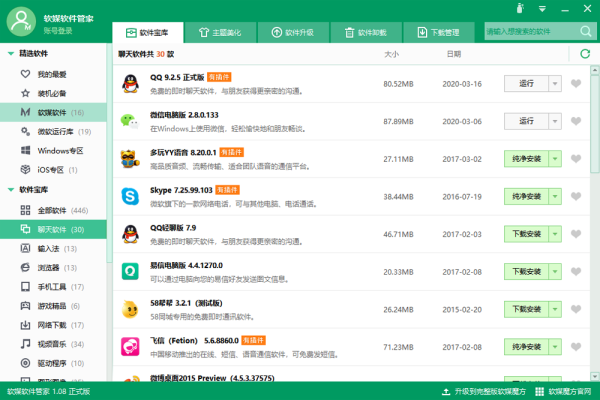Open 软媒魔方官网 link
The height and width of the screenshot is (400, 600).
(563, 391)
